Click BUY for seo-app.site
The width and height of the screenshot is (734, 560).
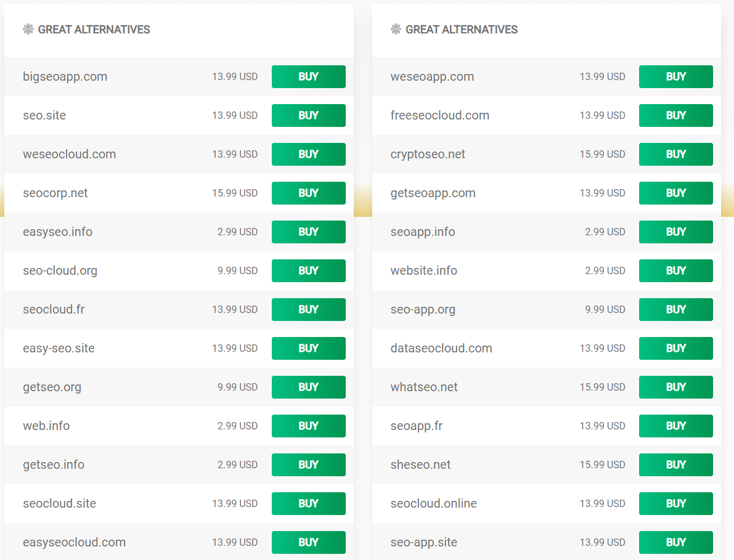coord(675,542)
